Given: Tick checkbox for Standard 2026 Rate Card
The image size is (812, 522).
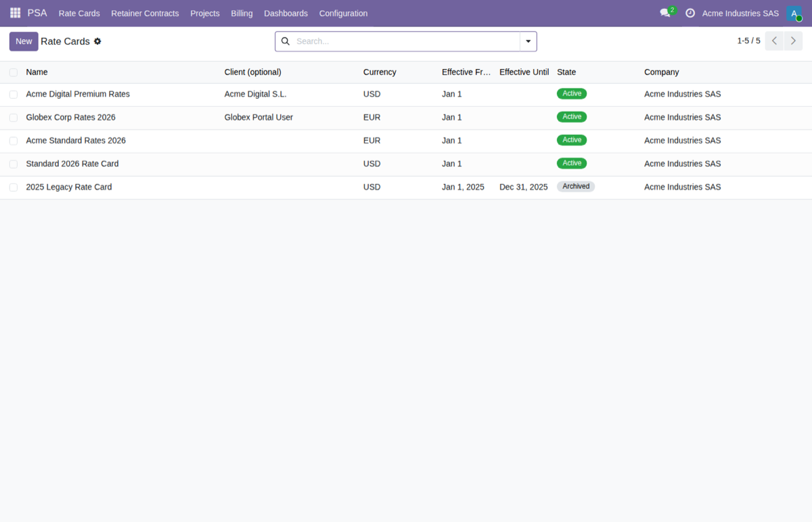Looking at the screenshot, I should (14, 164).
